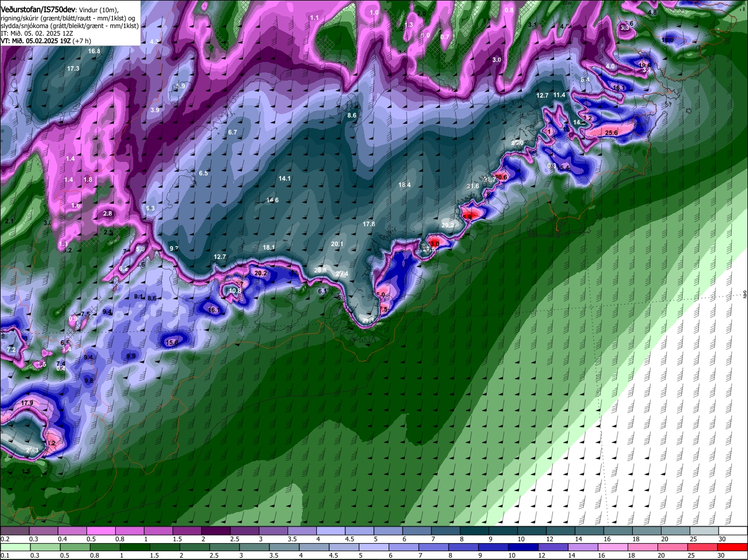748x560 pixels.
Task: Click the map value 17.9
Action: click(x=27, y=404)
